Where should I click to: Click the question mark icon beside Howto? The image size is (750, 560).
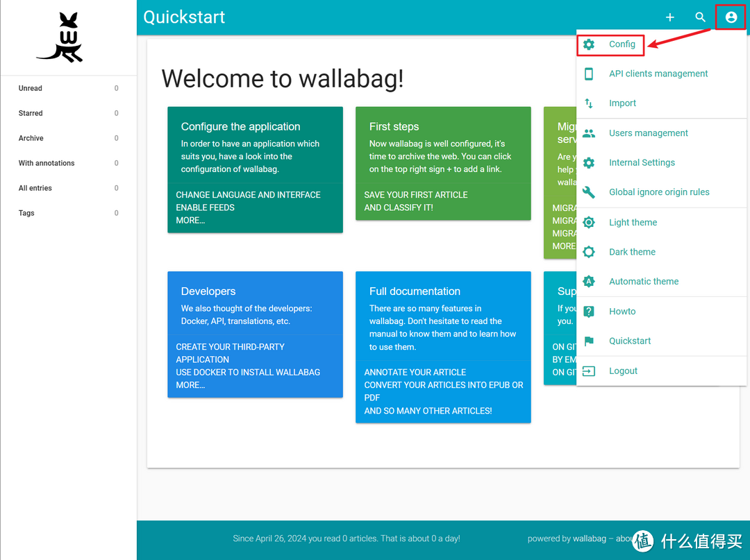pos(589,312)
